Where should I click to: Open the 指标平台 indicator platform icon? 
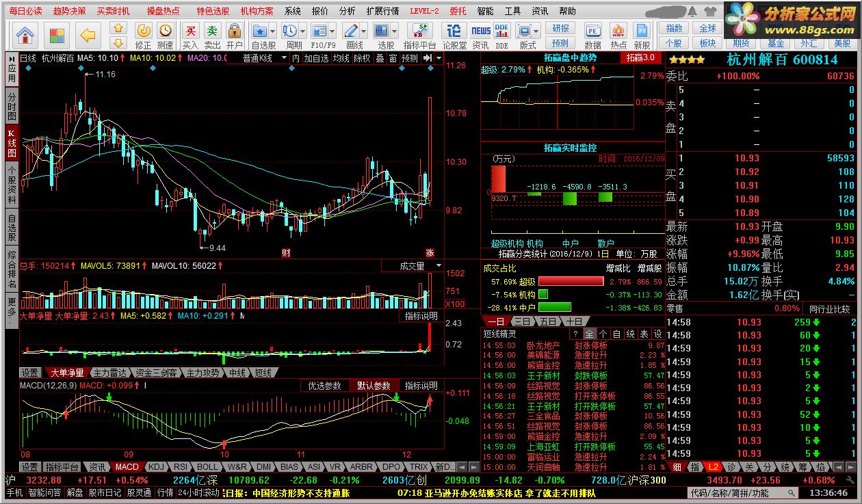pyautogui.click(x=420, y=35)
